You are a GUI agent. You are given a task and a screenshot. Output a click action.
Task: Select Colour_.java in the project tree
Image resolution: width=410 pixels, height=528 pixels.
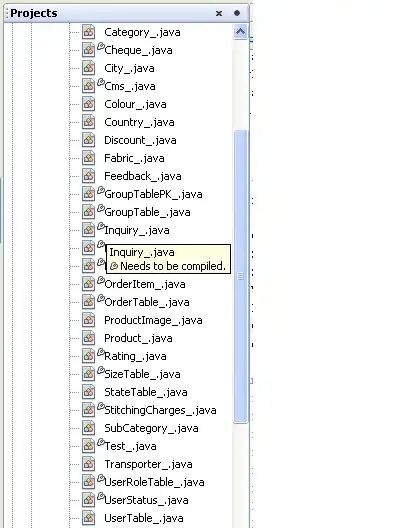tap(135, 104)
